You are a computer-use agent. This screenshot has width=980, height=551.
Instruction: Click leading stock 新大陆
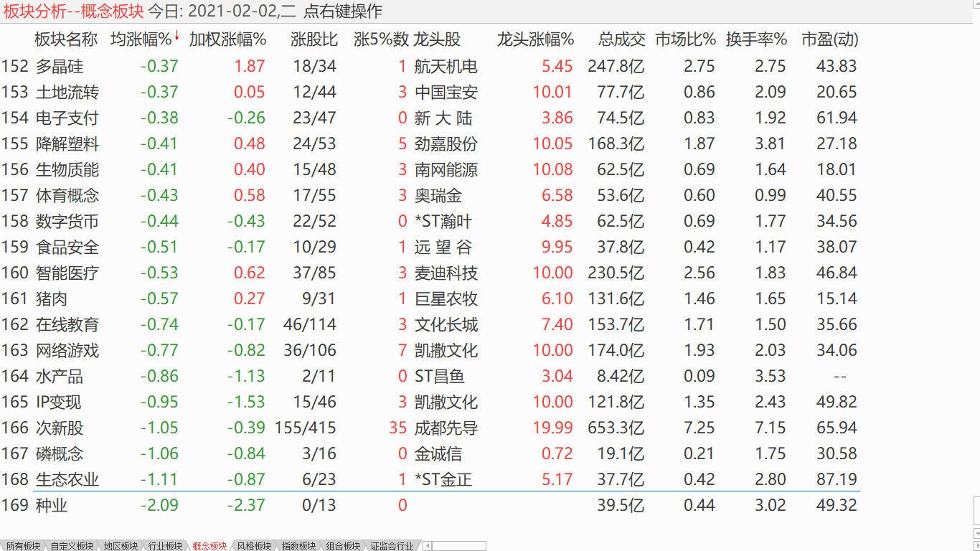444,118
